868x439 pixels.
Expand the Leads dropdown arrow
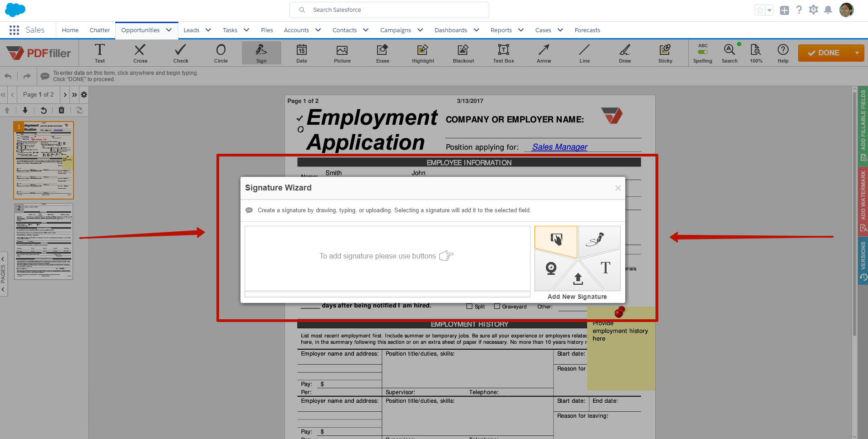click(x=208, y=30)
